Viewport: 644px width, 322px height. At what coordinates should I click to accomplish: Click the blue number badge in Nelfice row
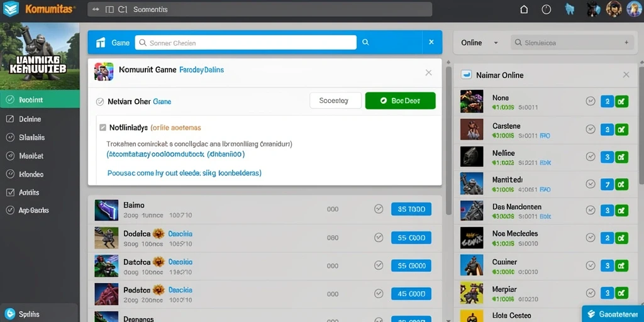tap(607, 157)
